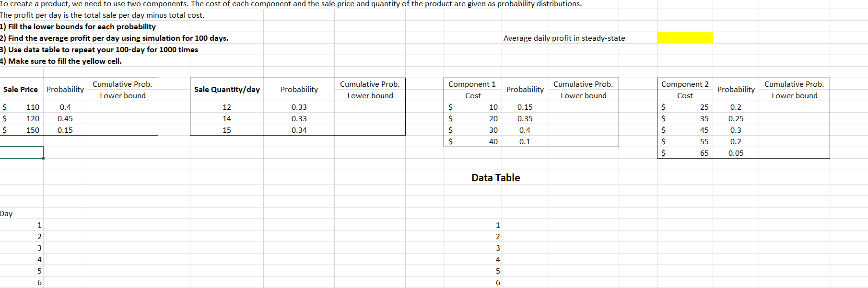
Task: Click probability 0.25 for Component 2
Action: (736, 119)
